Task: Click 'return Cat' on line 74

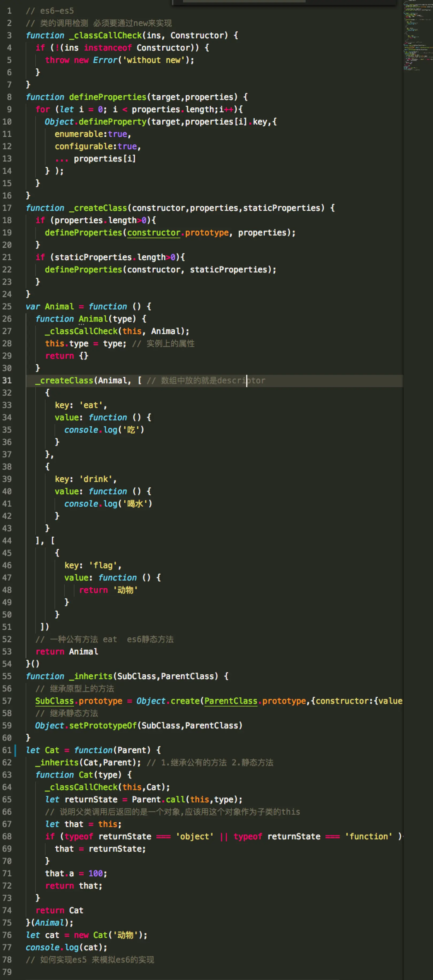Action: (60, 910)
